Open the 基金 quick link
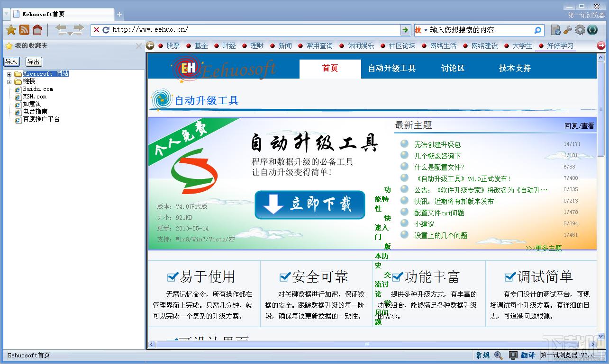Image resolution: width=609 pixels, height=364 pixels. click(201, 46)
